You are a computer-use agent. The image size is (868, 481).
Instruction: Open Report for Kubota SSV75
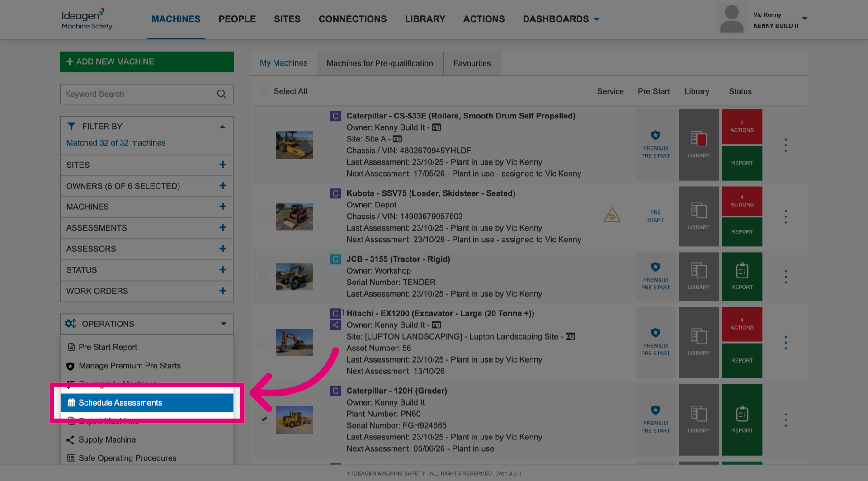point(742,231)
